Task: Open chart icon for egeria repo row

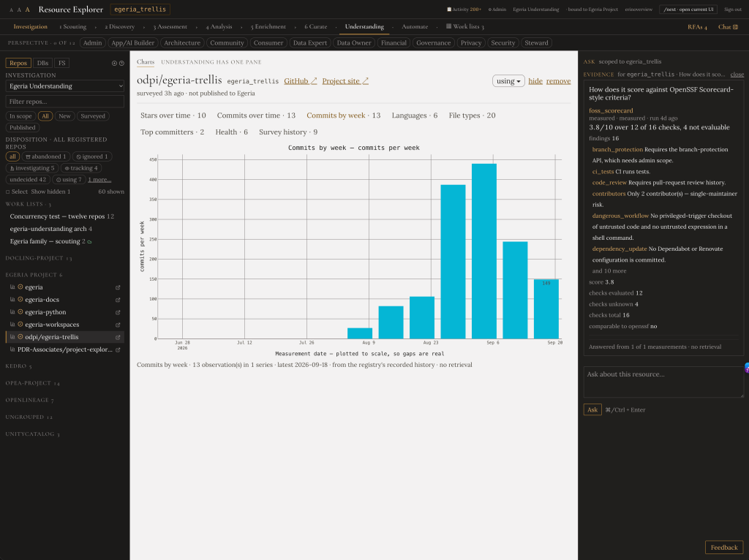Action: (12, 287)
